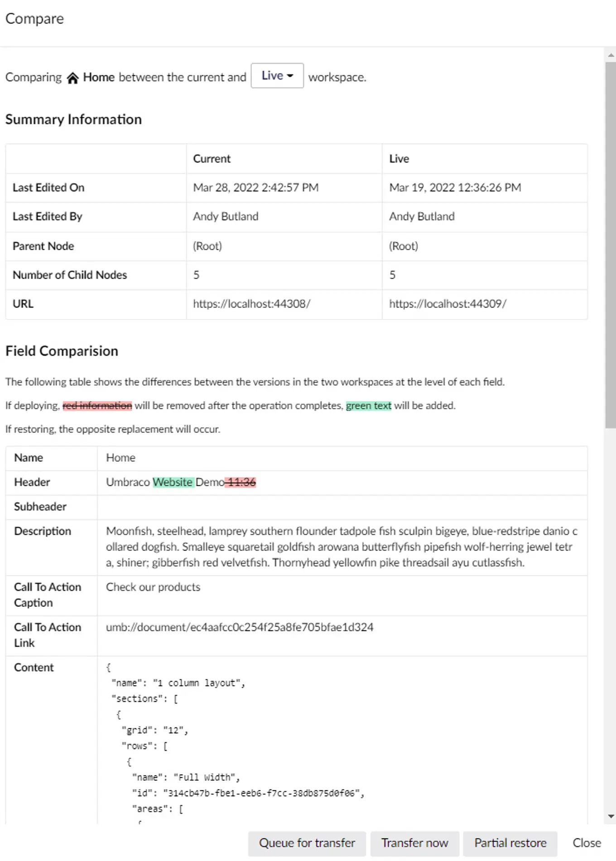The width and height of the screenshot is (616, 861).
Task: Click the red information example in Field Comparision text
Action: [97, 405]
